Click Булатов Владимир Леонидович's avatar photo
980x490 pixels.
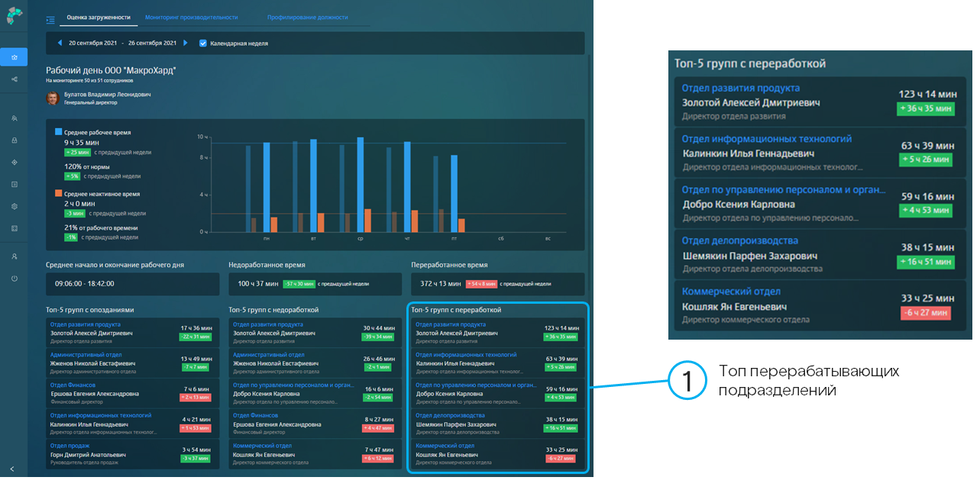point(53,98)
